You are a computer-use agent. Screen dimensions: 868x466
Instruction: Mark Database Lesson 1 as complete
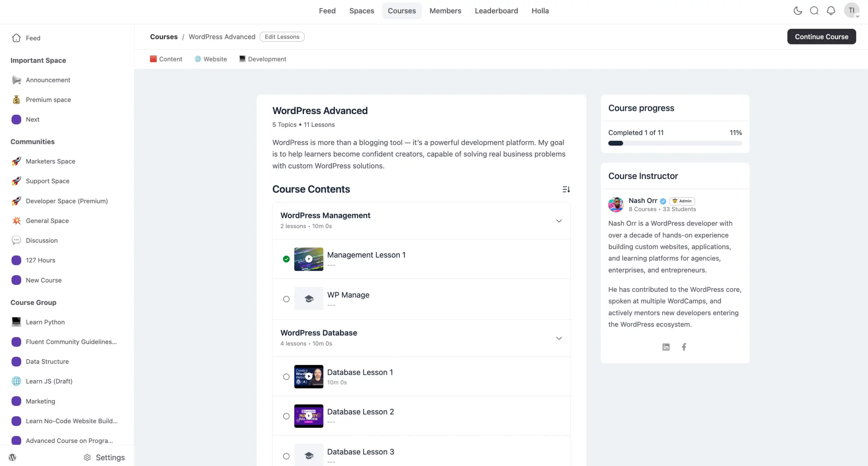(286, 377)
